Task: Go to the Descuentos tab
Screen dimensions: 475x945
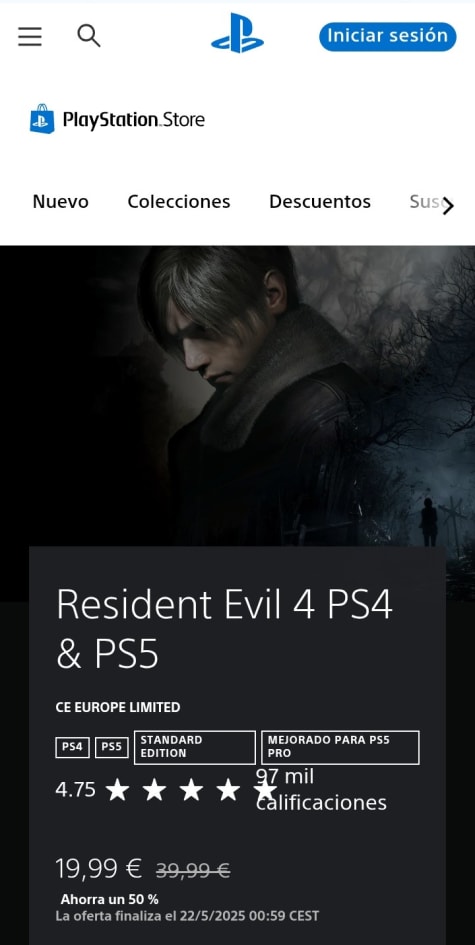Action: [319, 201]
